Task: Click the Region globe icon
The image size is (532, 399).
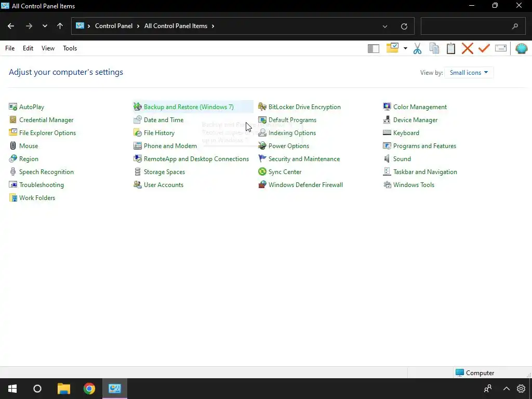Action: coord(13,159)
